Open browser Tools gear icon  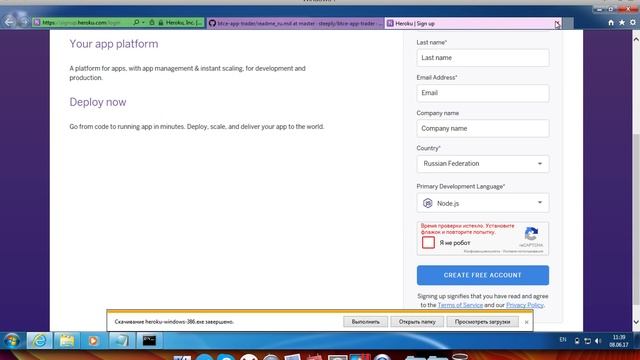point(633,23)
